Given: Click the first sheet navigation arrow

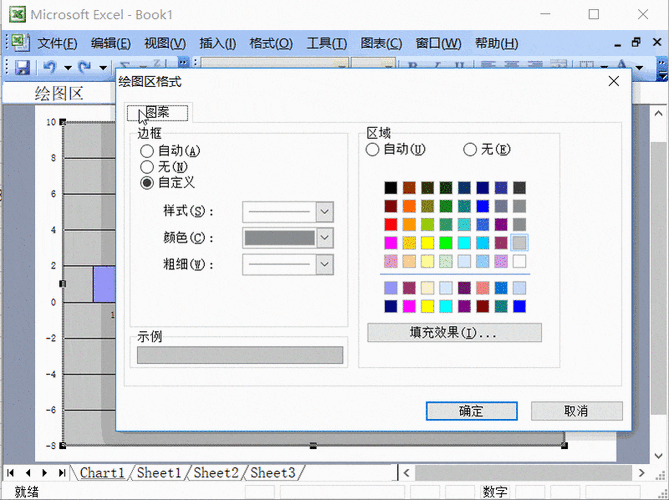Looking at the screenshot, I should pos(11,473).
